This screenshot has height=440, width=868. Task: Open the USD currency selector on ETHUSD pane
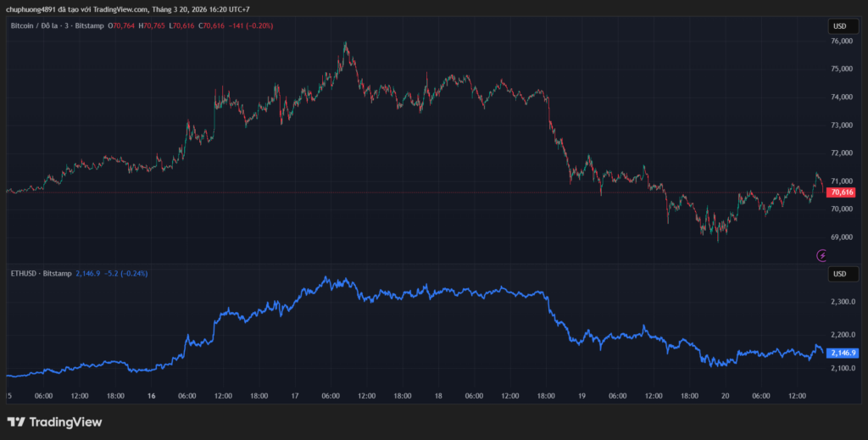point(840,274)
